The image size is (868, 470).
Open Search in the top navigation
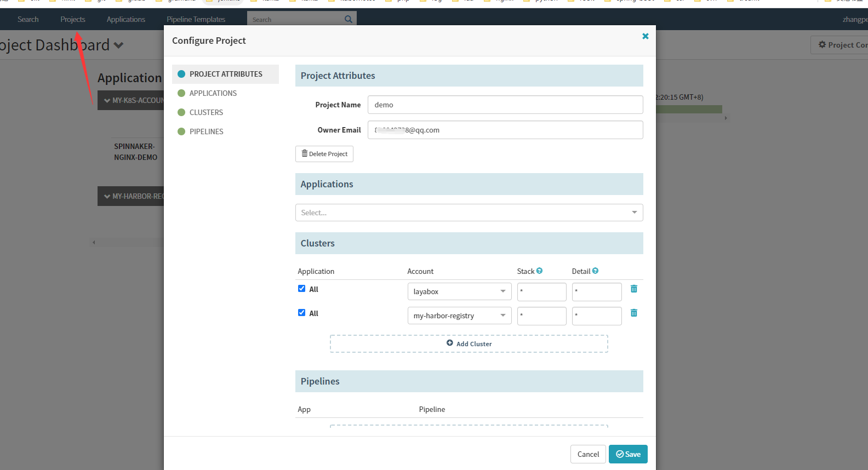[28, 19]
